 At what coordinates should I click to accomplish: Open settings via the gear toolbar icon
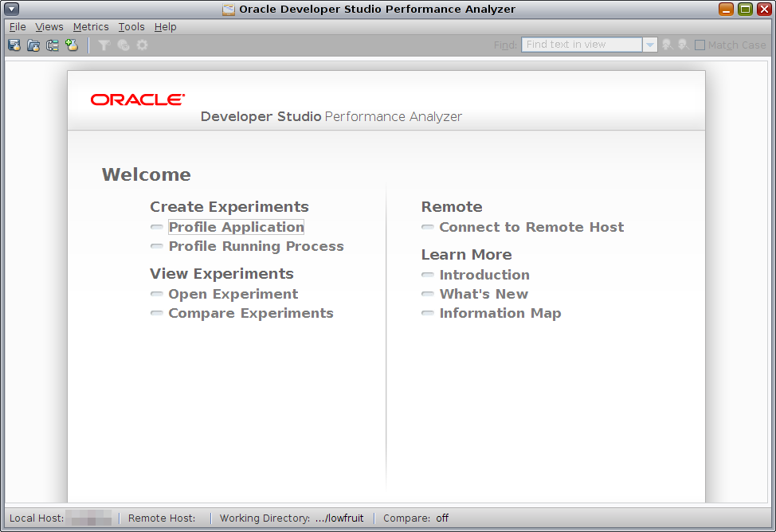click(142, 45)
